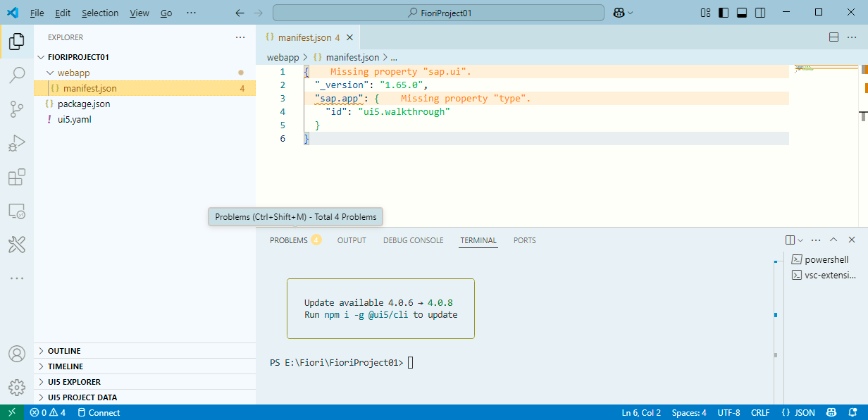Expand the TIMELINE section
This screenshot has height=420, width=868.
point(144,366)
